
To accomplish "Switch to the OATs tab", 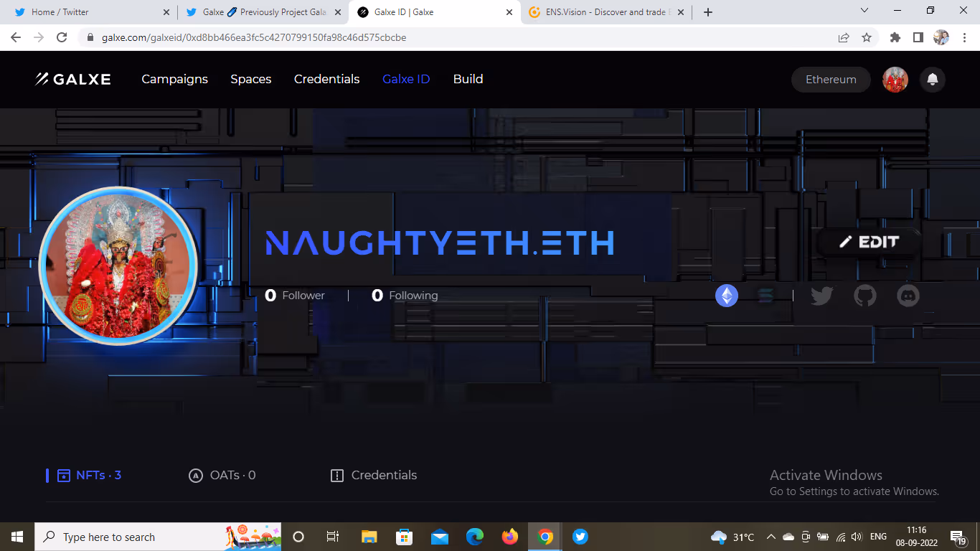I will click(222, 475).
